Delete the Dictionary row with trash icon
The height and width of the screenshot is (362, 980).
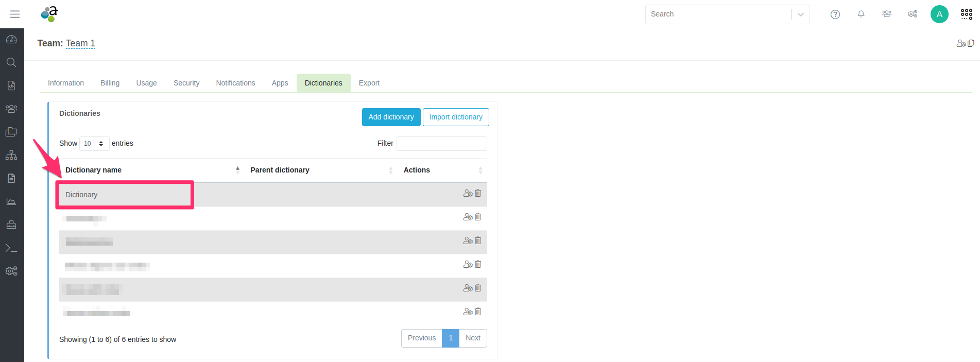point(478,193)
